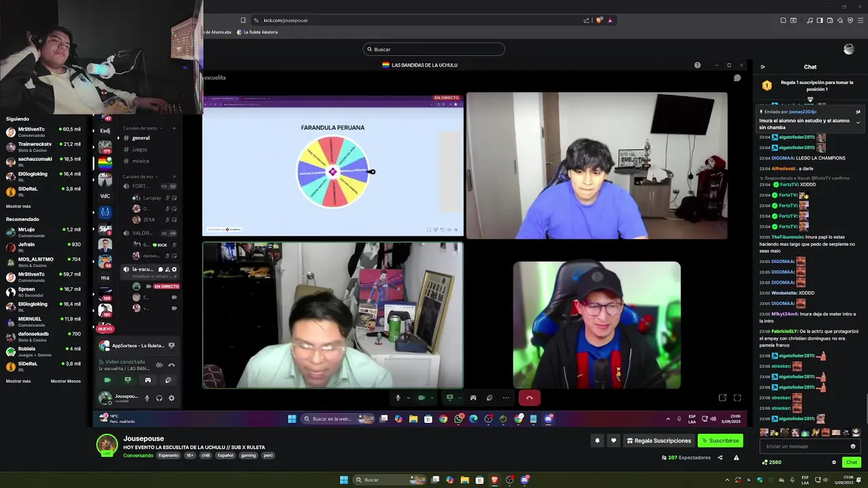The image size is (868, 488).
Task: Mute Discord microphone in user panel
Action: [146, 398]
